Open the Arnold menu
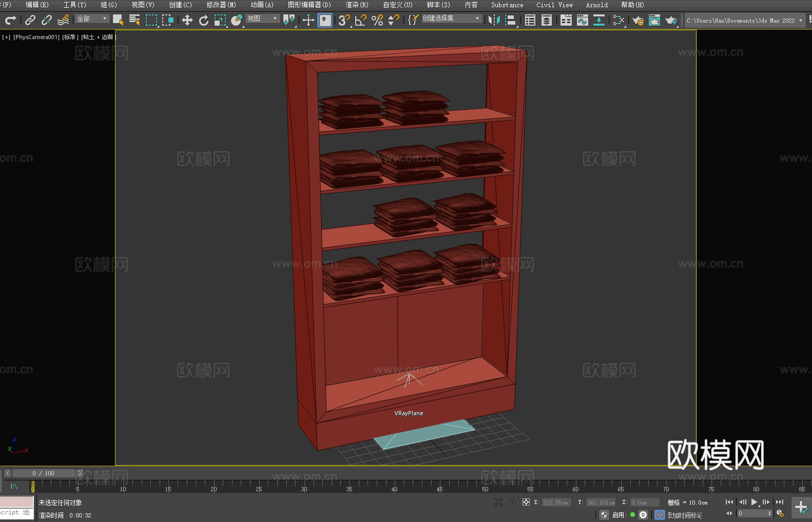Viewport: 812px width, 522px height. [597, 5]
